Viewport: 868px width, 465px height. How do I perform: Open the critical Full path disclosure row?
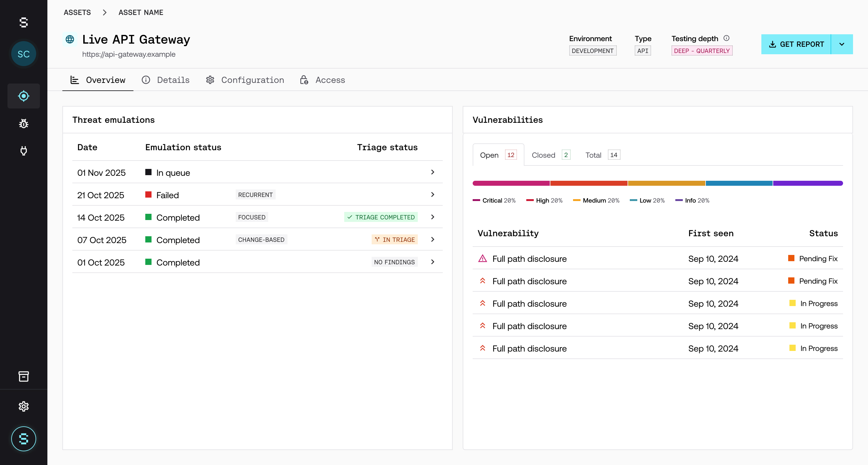[x=529, y=259]
